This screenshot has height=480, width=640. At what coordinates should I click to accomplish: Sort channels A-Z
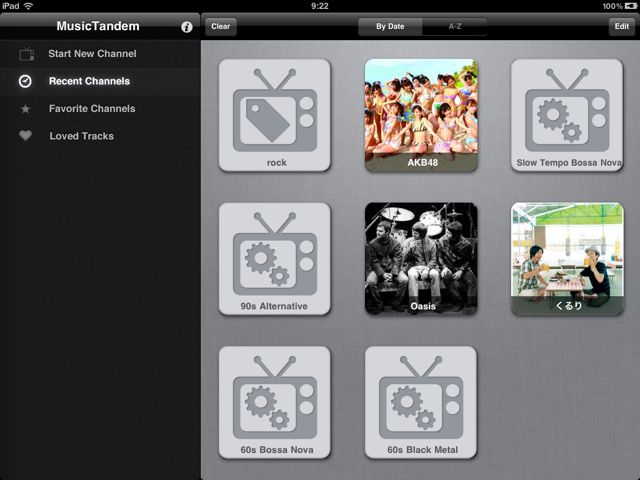[455, 27]
